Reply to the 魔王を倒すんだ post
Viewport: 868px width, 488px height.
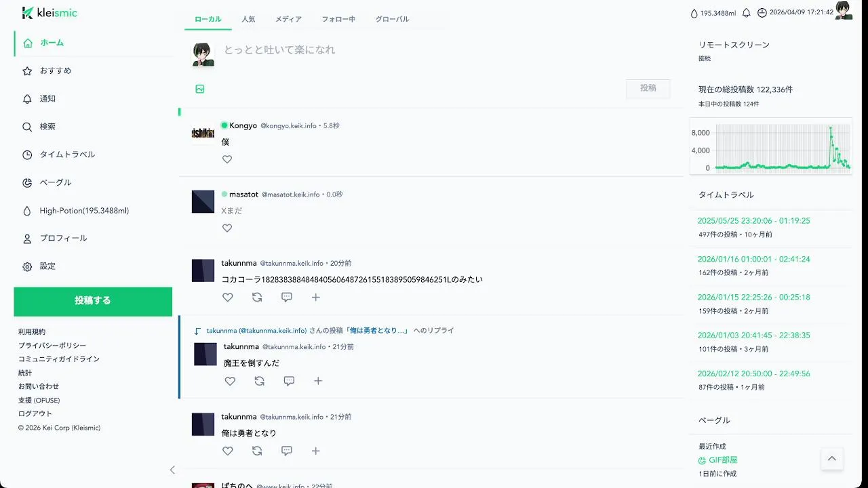[x=289, y=381]
